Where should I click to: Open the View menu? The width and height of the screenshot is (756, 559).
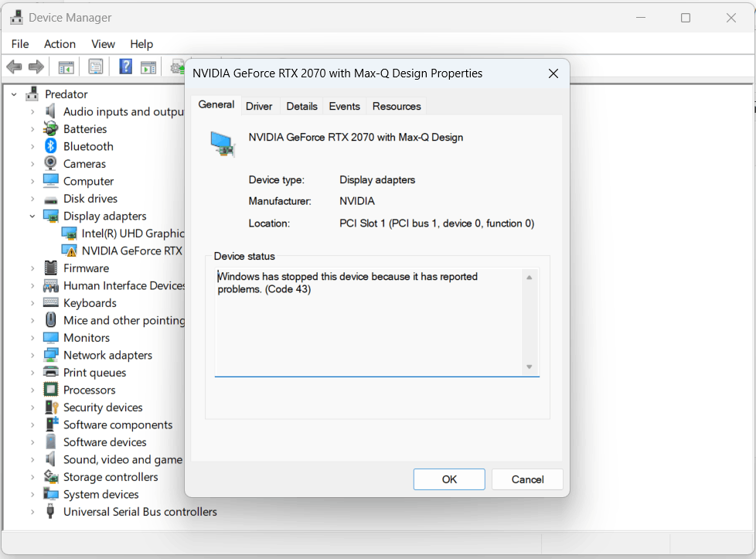point(103,44)
